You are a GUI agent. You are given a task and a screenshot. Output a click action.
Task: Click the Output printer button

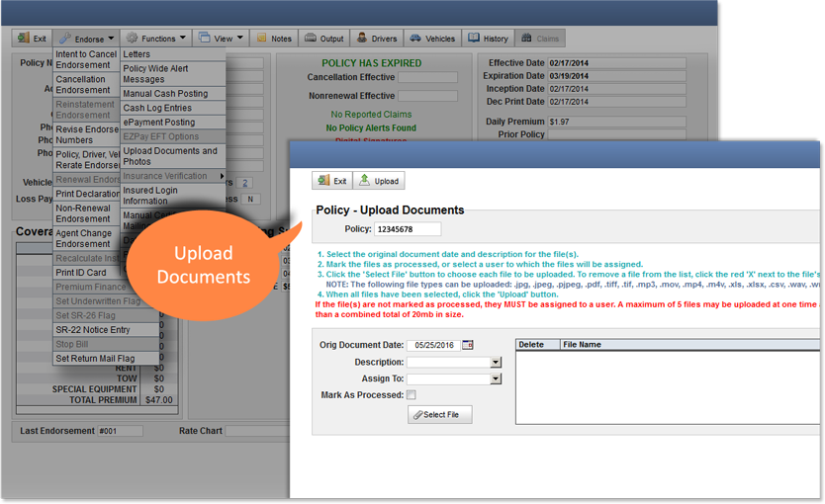click(x=324, y=39)
